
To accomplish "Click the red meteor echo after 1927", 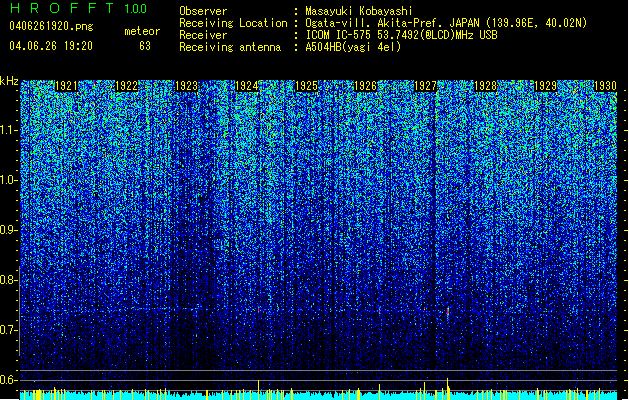I will 448,311.
